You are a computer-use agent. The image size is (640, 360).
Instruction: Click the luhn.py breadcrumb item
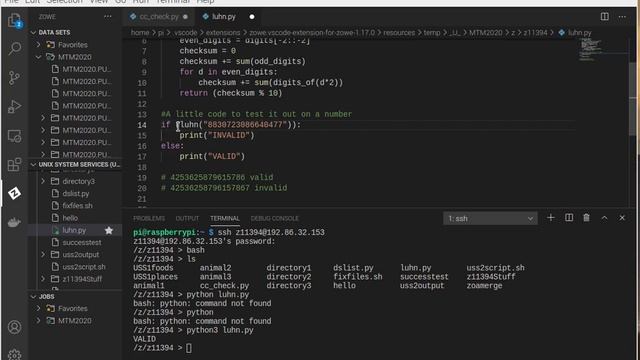[575, 33]
